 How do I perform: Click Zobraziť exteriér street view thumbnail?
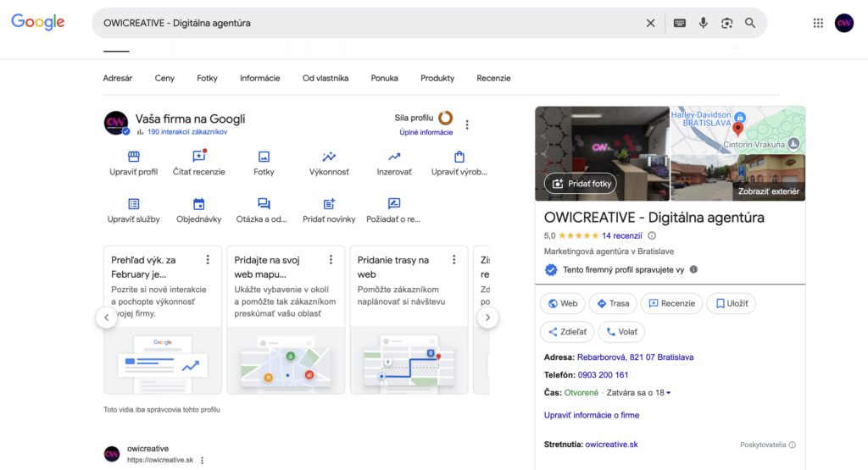[738, 178]
